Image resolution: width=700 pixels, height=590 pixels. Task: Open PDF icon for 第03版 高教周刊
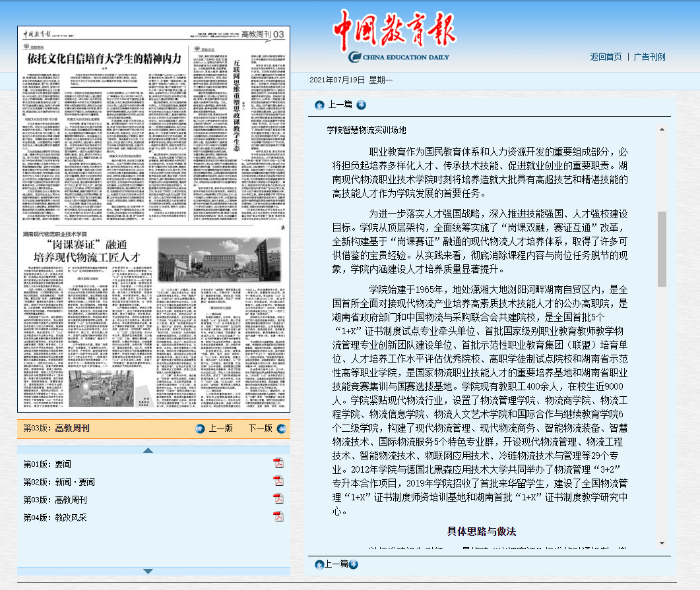click(278, 499)
